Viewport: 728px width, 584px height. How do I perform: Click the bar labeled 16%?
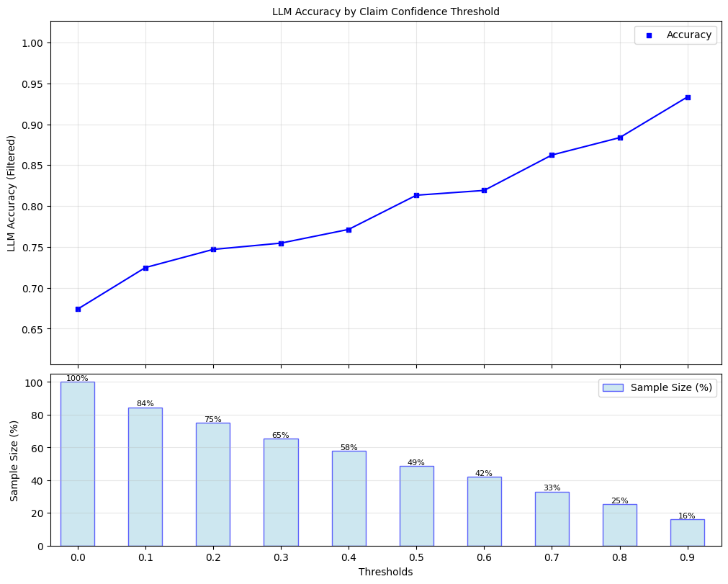[x=687, y=533]
